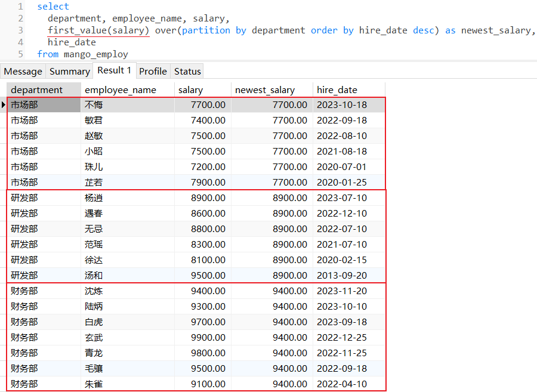Click newest_salary alias in SQL line 3
Screen dimensions: 537x392
pyautogui.click(x=496, y=30)
